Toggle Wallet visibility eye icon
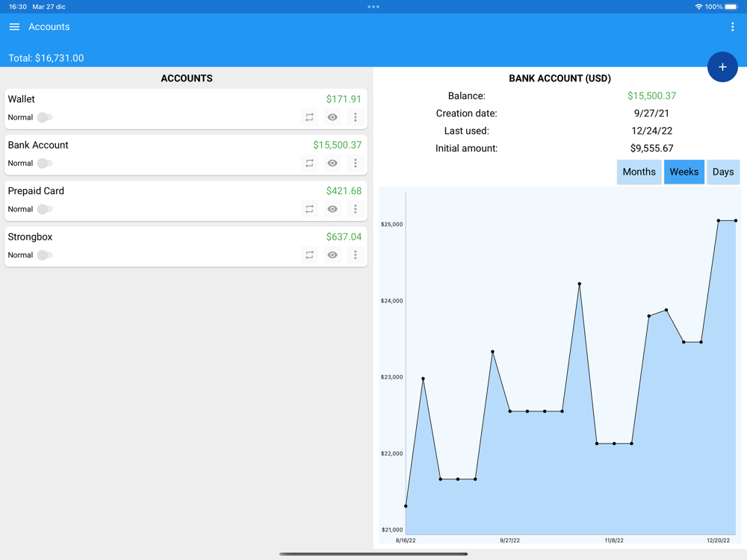 [x=332, y=117]
